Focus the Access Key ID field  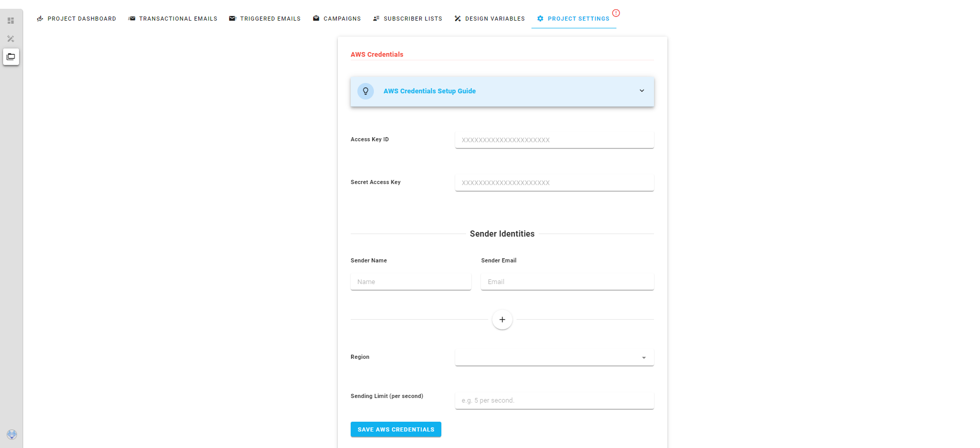(554, 140)
